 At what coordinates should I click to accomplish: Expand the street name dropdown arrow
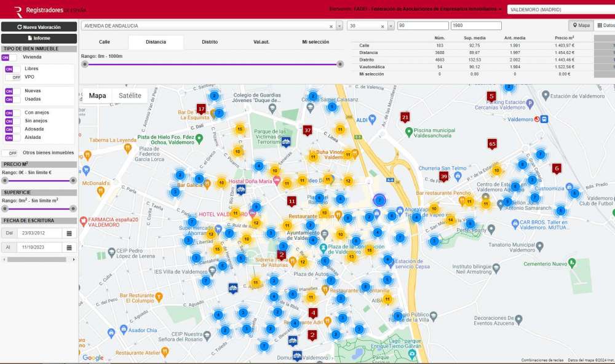click(x=339, y=26)
